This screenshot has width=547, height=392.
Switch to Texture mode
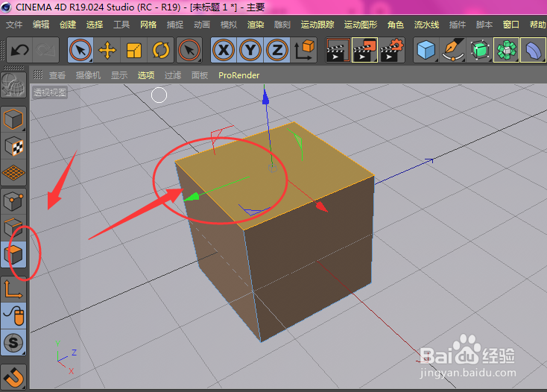coord(13,146)
